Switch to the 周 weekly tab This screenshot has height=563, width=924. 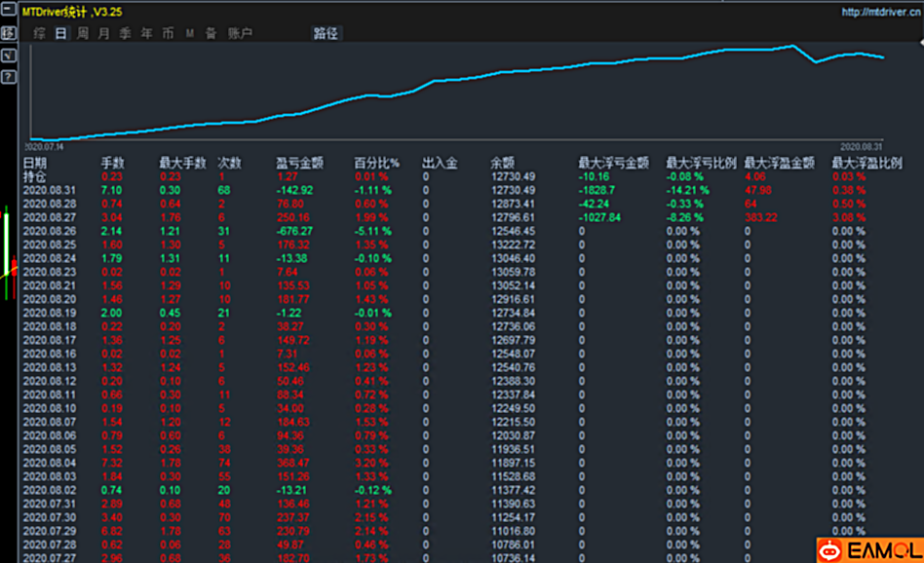(x=82, y=34)
